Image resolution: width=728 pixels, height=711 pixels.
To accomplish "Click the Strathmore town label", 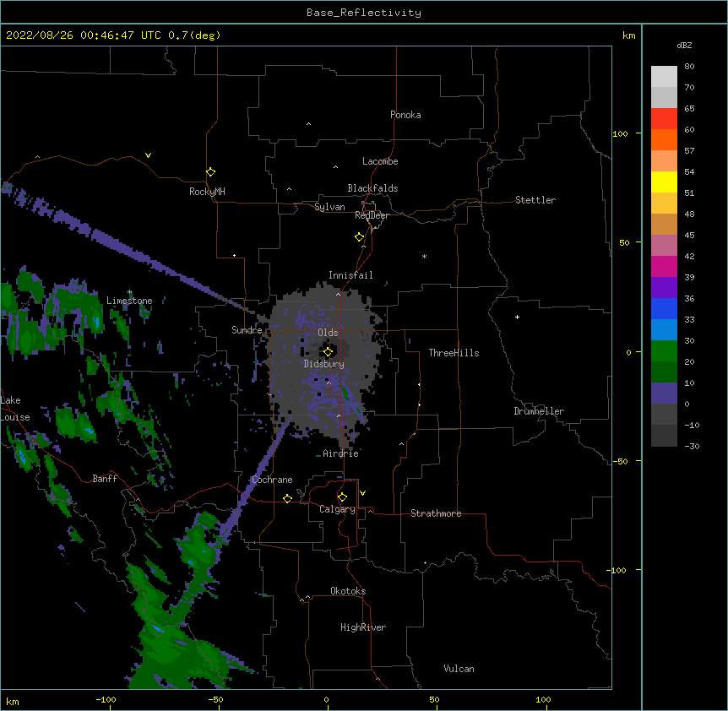I will [x=436, y=513].
